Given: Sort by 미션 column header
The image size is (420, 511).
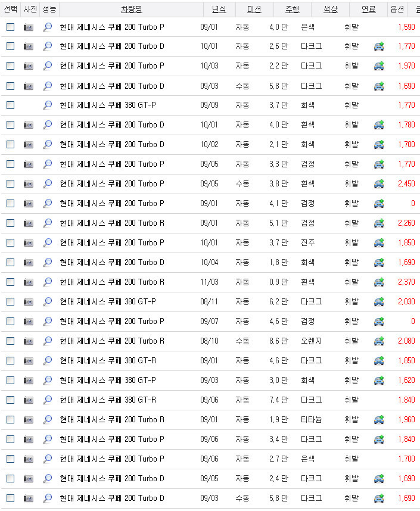Looking at the screenshot, I should tap(254, 9).
